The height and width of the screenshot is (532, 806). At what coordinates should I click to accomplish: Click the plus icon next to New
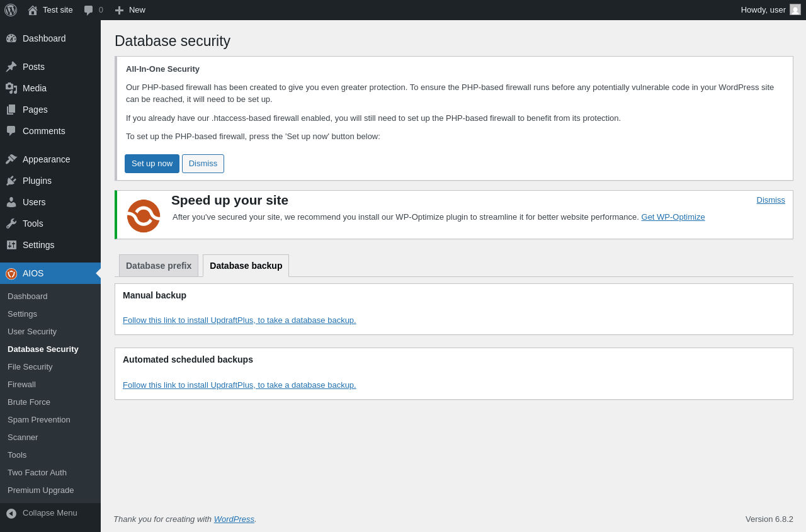[119, 10]
